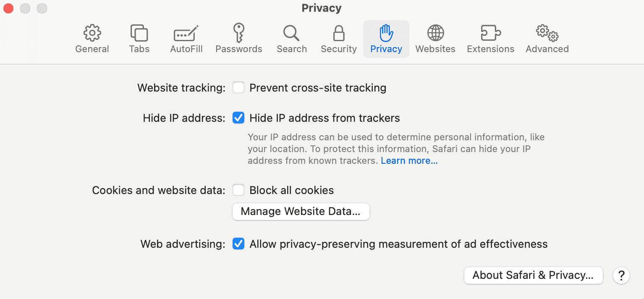Viewport: 644px width, 299px height.
Task: Open the Advanced gears icon
Action: point(547,33)
